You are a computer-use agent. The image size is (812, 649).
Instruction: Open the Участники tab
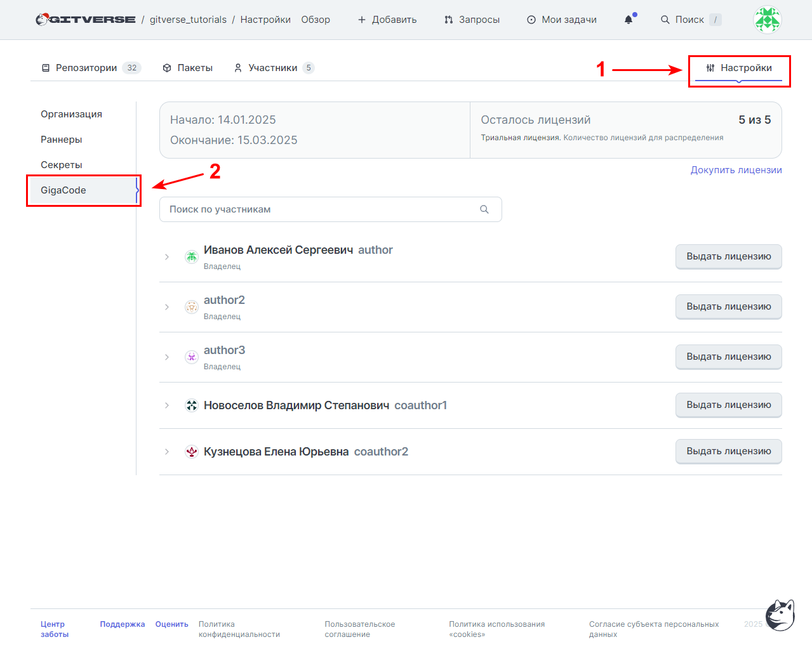coord(274,68)
